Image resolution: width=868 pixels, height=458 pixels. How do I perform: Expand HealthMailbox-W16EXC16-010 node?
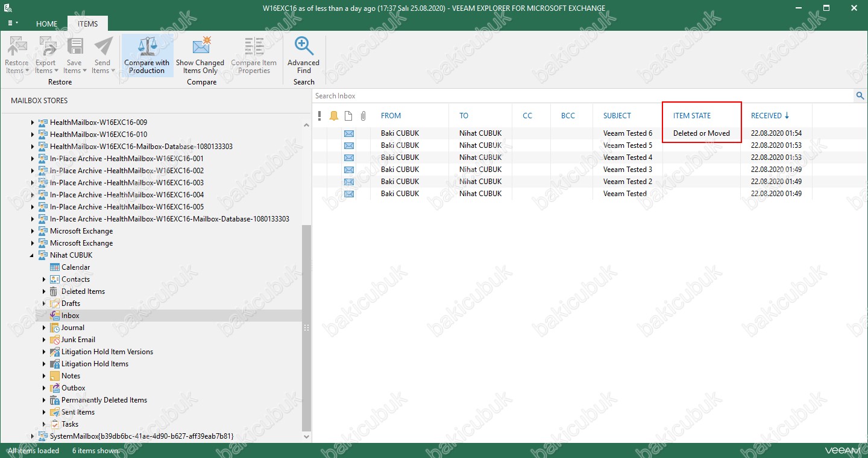[x=33, y=135]
